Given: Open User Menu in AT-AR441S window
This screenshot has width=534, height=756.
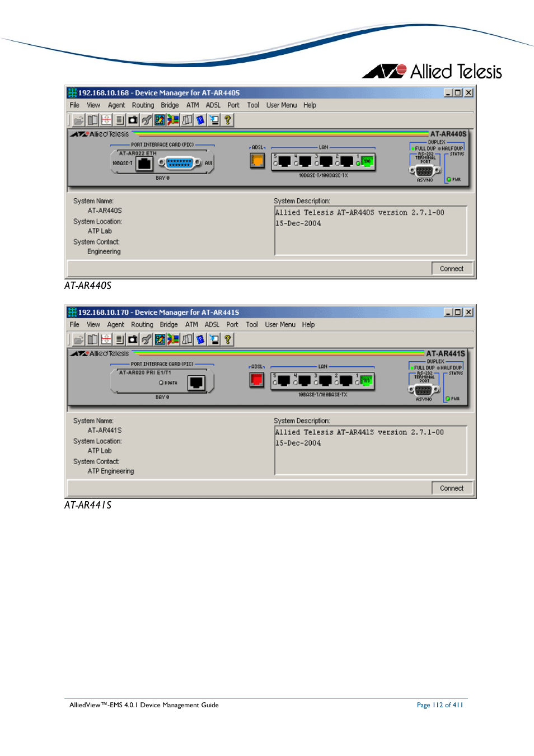Looking at the screenshot, I should click(x=280, y=325).
